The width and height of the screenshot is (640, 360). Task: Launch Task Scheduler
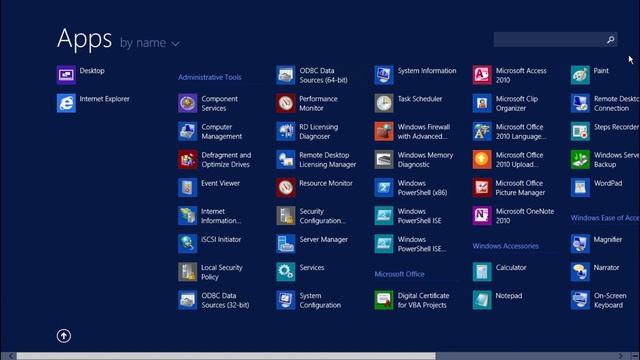point(409,103)
